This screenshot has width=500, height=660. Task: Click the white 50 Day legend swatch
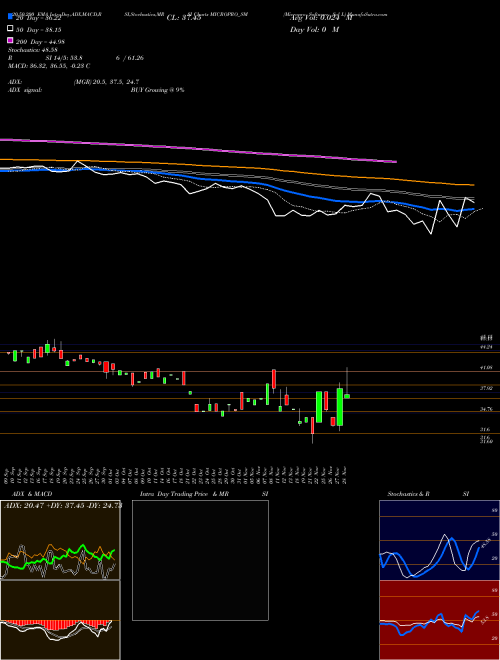[x=10, y=29]
